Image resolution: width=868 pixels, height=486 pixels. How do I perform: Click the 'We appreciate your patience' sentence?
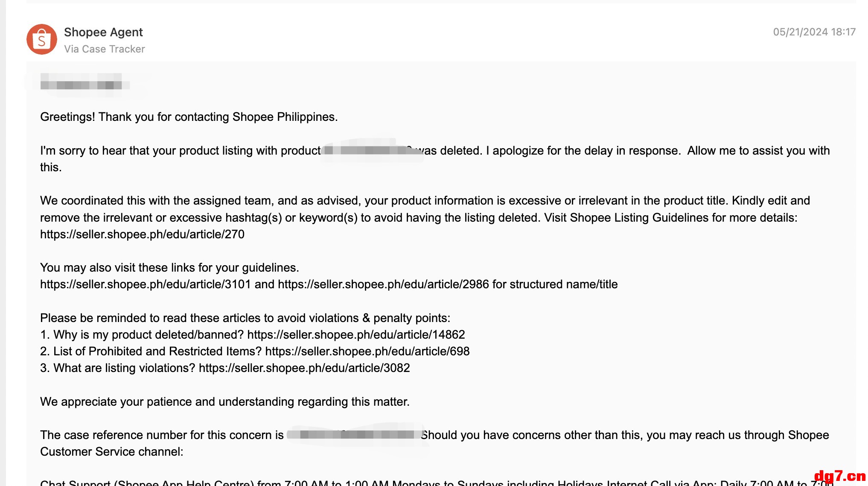tap(225, 402)
